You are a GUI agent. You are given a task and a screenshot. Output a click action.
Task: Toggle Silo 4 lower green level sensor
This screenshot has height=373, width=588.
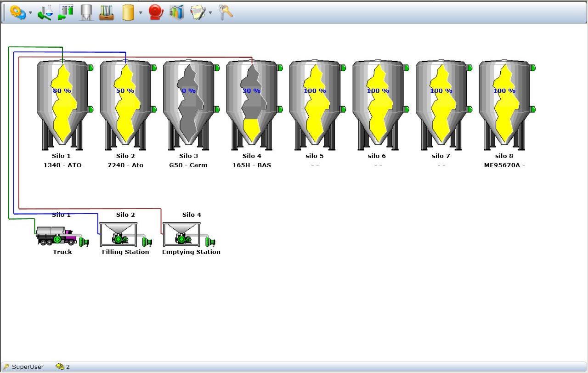[x=280, y=109]
